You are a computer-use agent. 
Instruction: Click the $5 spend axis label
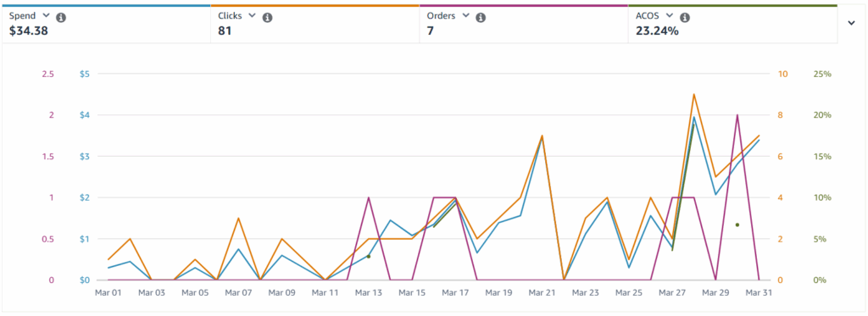click(84, 75)
